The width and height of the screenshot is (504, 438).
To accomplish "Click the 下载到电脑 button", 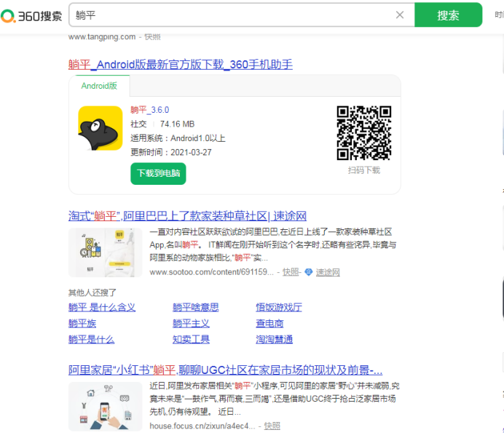I will pyautogui.click(x=158, y=173).
